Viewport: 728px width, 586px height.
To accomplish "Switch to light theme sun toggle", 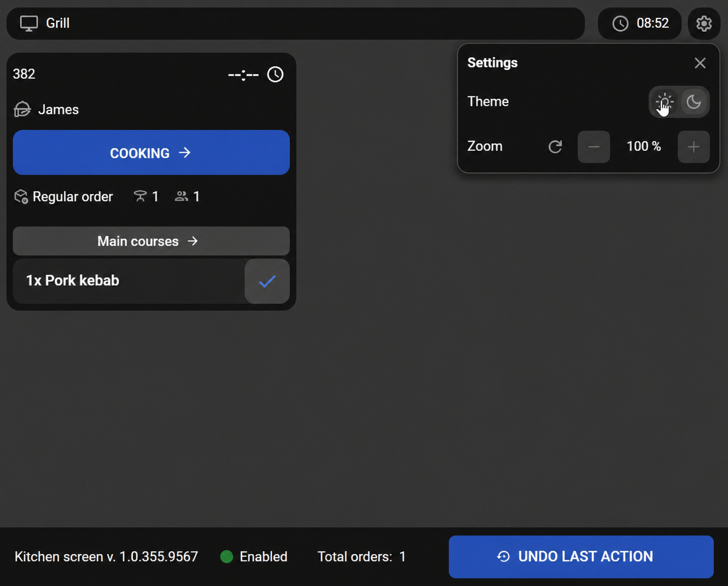I will click(x=664, y=102).
